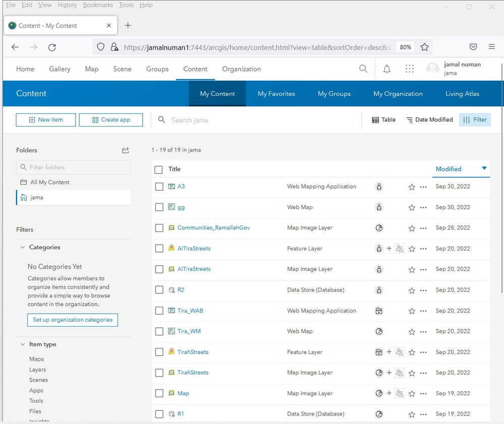
Task: Click the Modified column sort arrow
Action: 484,168
